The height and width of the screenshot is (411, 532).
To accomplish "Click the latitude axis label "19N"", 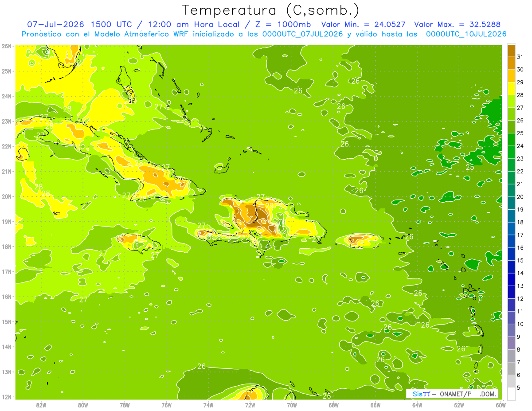I will point(6,221).
